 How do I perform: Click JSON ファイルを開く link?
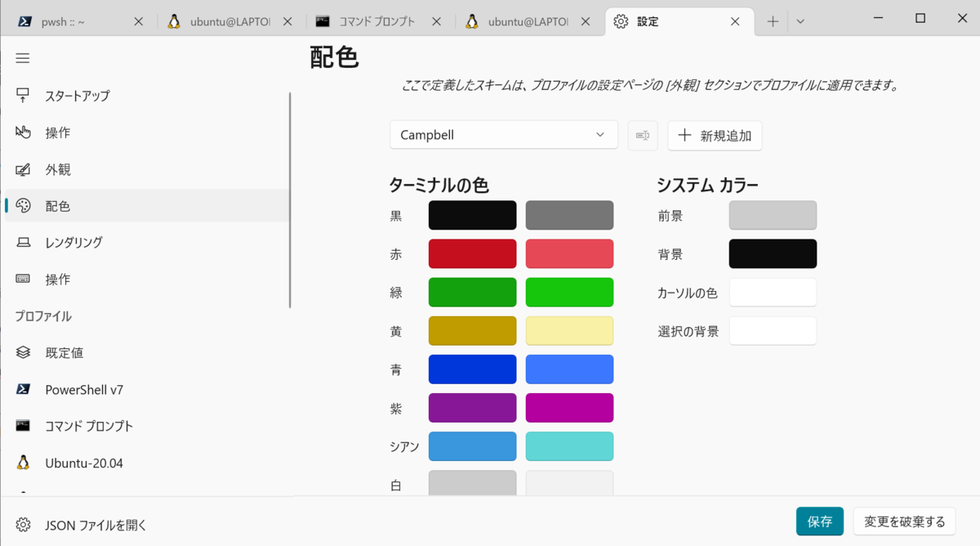click(x=96, y=526)
